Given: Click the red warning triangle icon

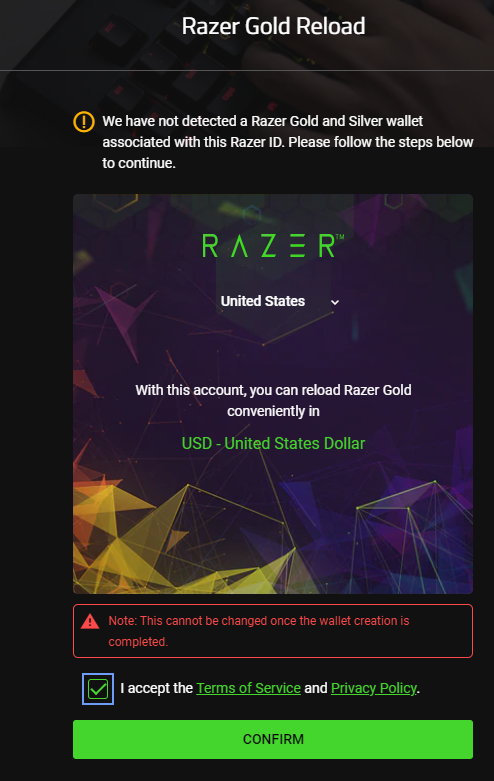Looking at the screenshot, I should (90, 621).
